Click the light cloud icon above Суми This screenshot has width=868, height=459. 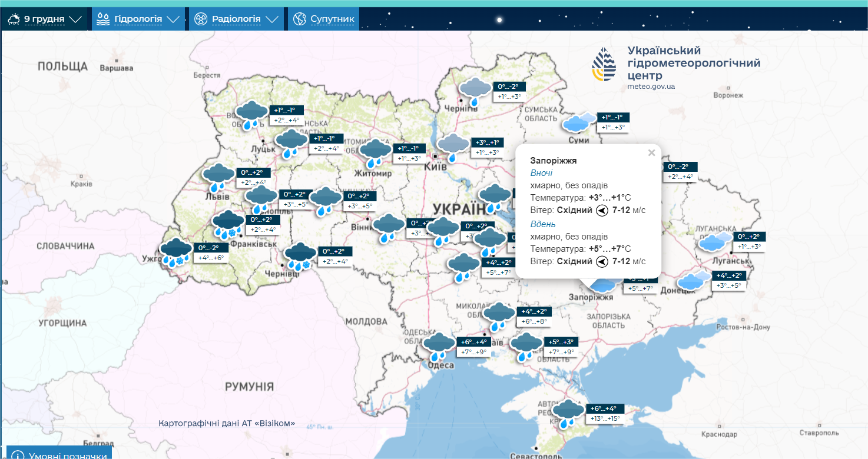[x=579, y=122]
